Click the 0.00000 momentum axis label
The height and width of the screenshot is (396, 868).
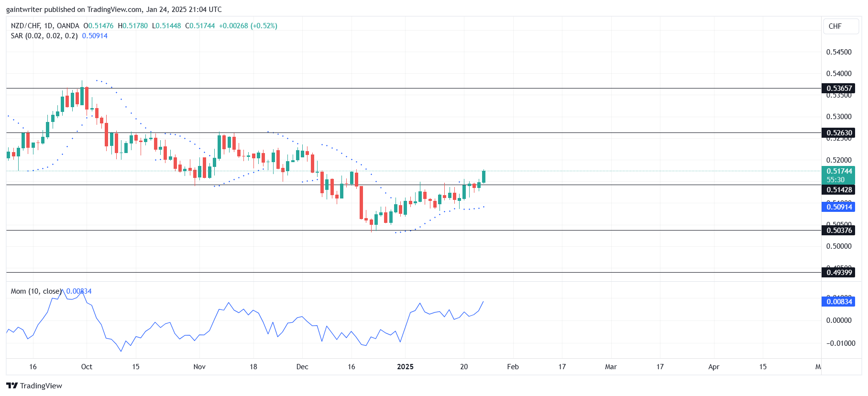tap(839, 320)
